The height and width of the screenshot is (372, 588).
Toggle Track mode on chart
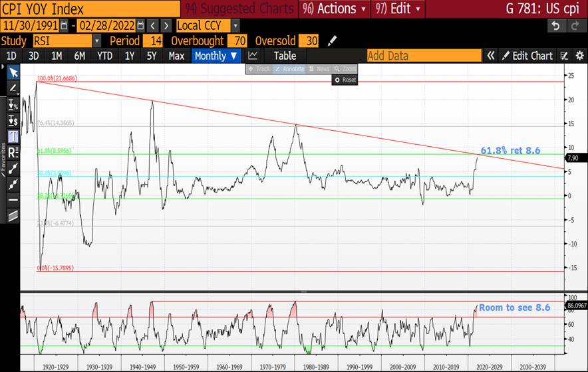click(x=259, y=69)
